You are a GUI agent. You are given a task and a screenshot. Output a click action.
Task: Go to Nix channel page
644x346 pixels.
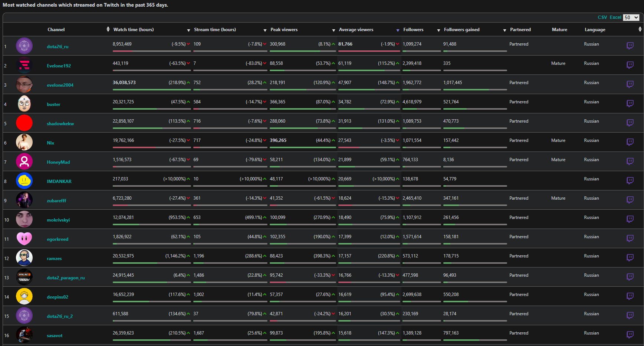(x=50, y=143)
